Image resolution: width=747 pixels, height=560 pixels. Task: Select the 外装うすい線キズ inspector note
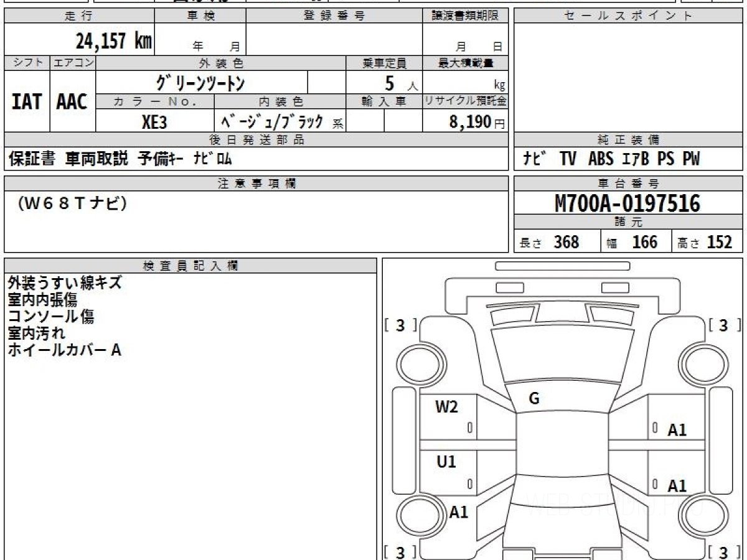click(x=65, y=282)
